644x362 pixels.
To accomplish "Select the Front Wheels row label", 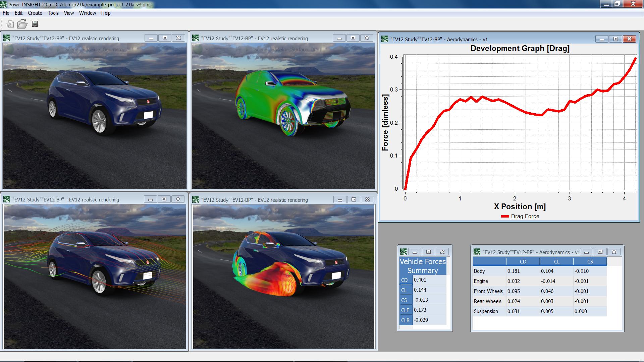I will click(x=488, y=291).
